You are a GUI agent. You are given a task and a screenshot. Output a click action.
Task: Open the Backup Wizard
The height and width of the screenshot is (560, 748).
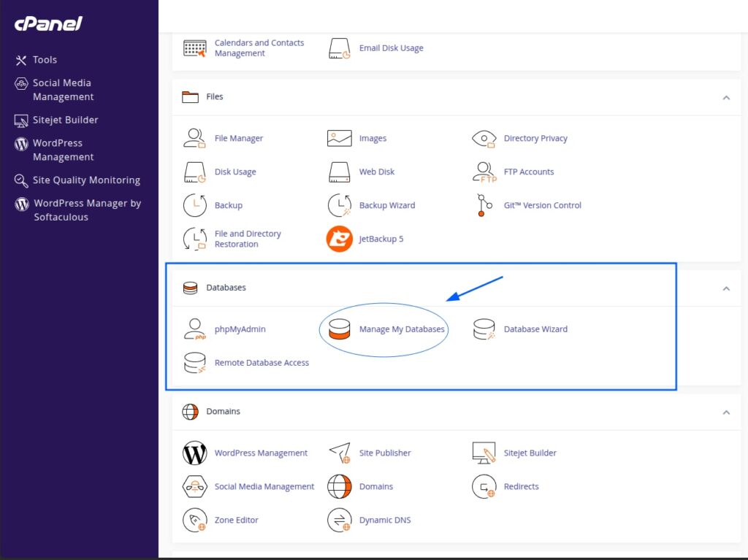[x=387, y=205]
